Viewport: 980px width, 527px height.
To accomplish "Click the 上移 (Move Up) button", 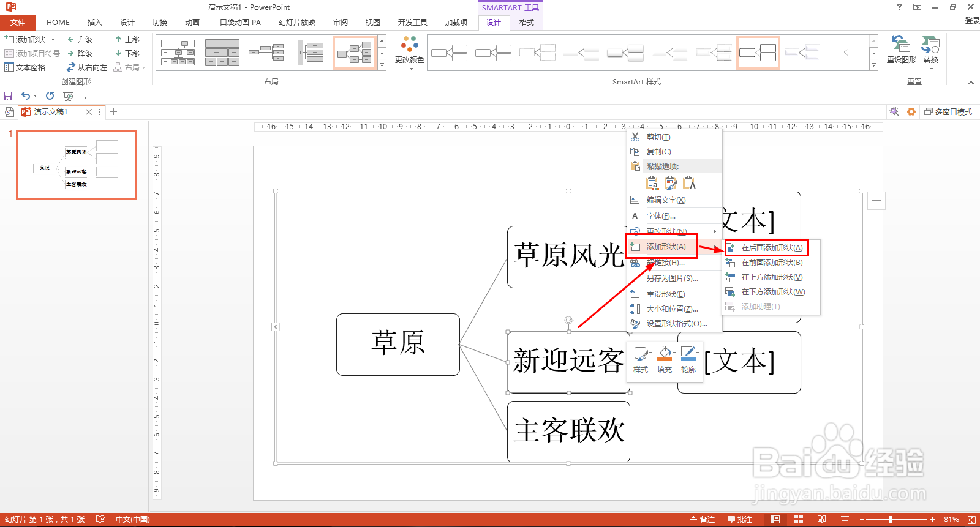I will pyautogui.click(x=127, y=39).
